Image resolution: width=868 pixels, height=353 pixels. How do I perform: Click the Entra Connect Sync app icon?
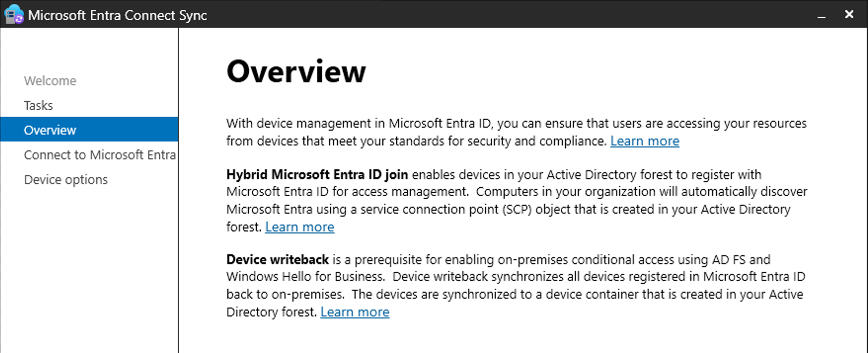13,14
